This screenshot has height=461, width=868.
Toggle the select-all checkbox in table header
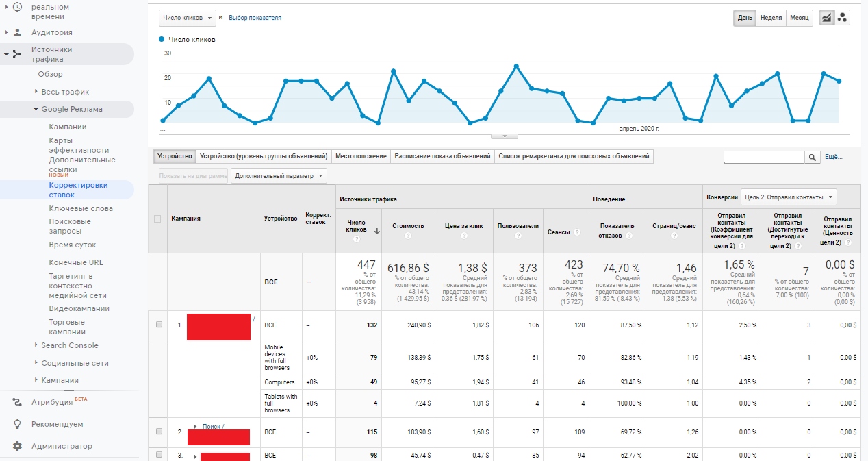point(157,219)
